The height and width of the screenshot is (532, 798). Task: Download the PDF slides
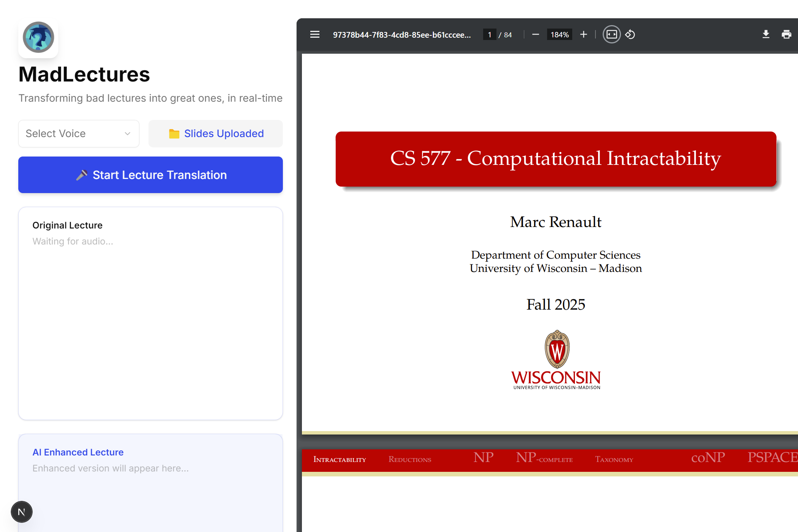pos(766,35)
